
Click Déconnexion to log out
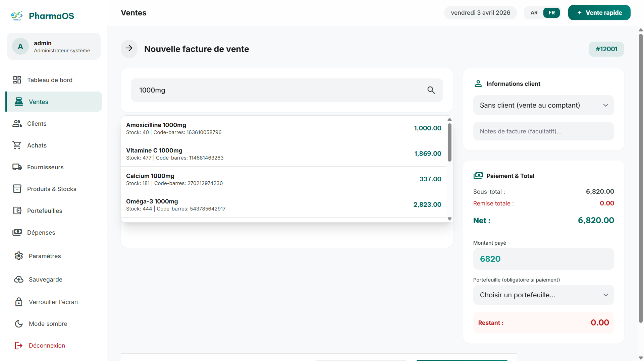[x=47, y=345]
